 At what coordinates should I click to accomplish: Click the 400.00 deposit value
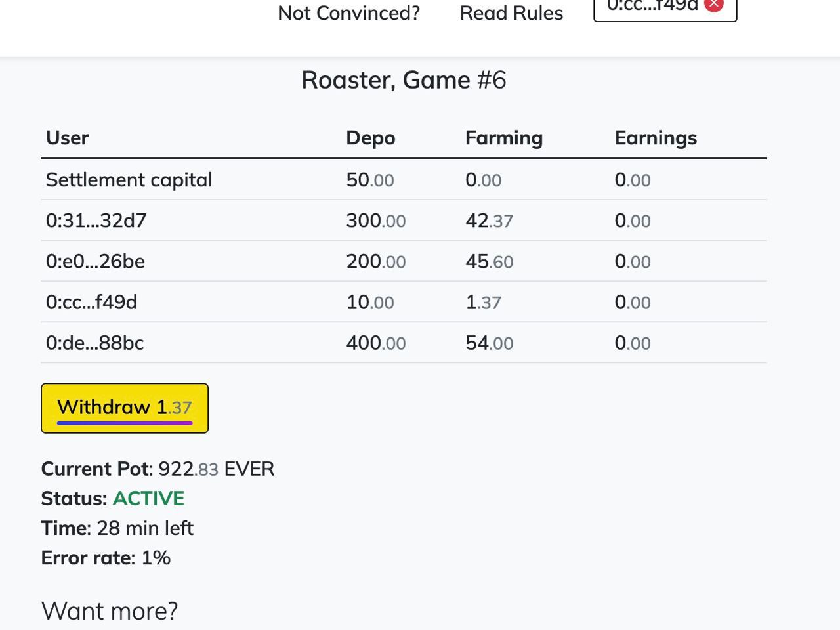pos(375,343)
